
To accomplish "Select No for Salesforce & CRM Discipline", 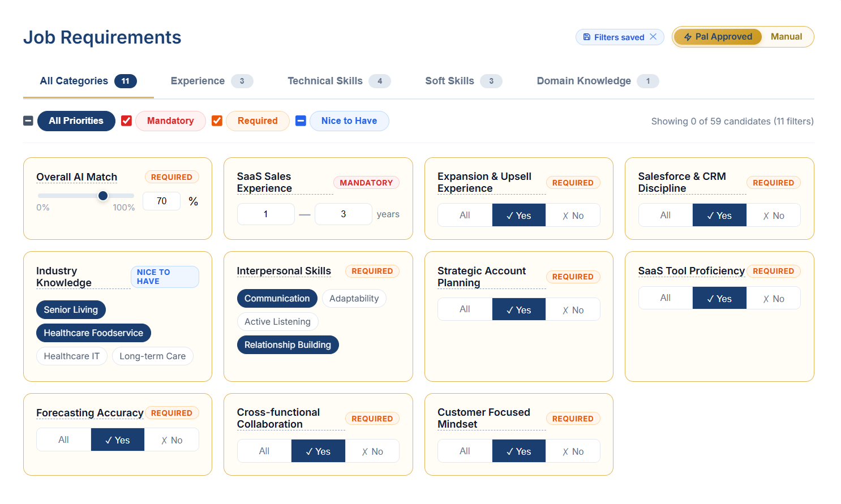I will tap(774, 215).
